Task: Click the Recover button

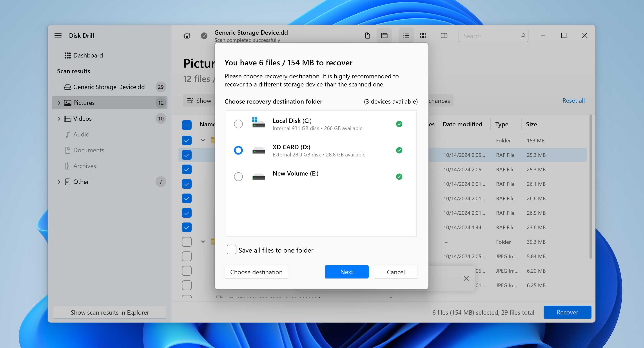Action: coord(567,312)
